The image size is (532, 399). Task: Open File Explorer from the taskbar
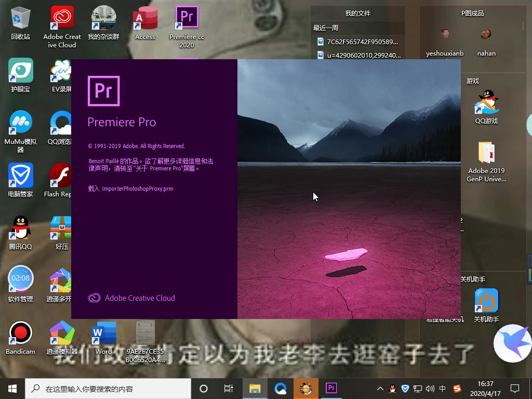pyautogui.click(x=255, y=388)
